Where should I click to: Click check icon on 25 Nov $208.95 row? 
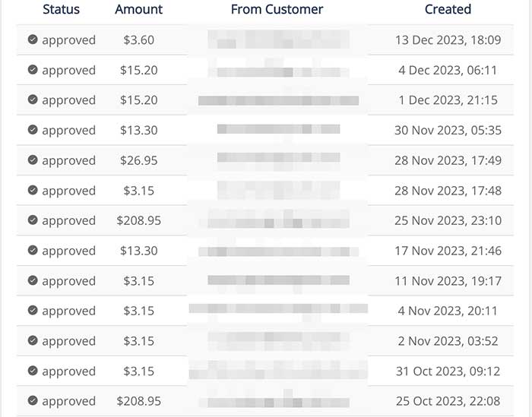(x=33, y=220)
